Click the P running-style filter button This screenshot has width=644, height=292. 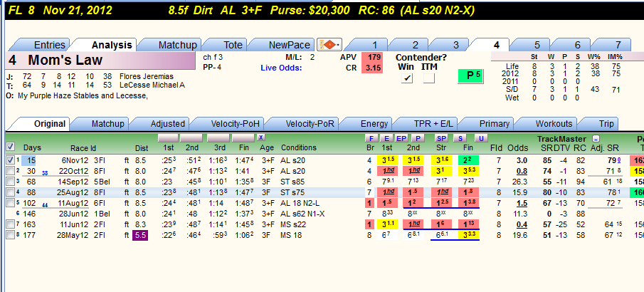[x=418, y=139]
